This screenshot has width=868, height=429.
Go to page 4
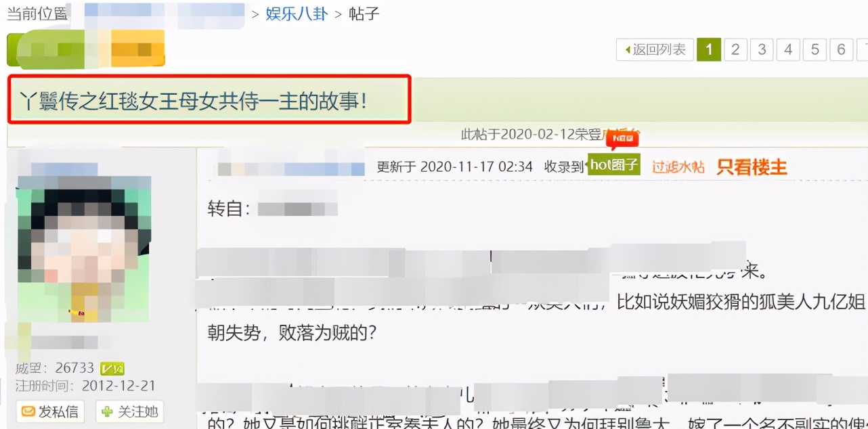coord(788,49)
